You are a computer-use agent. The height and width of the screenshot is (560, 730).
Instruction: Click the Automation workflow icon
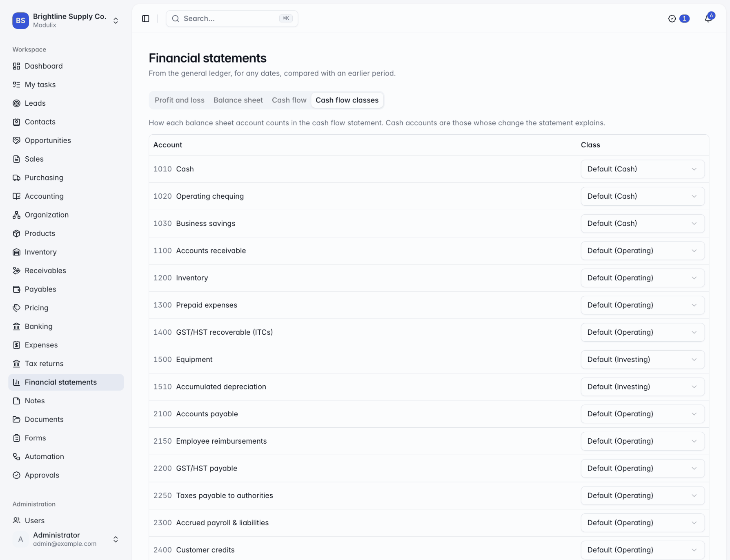(16, 456)
